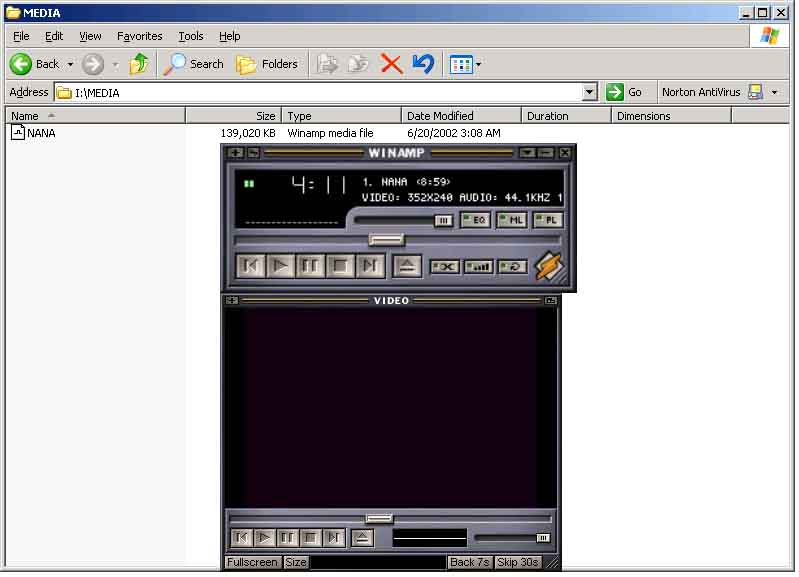Toggle the Winamp ML media library
This screenshot has height=577, width=799.
coord(512,220)
